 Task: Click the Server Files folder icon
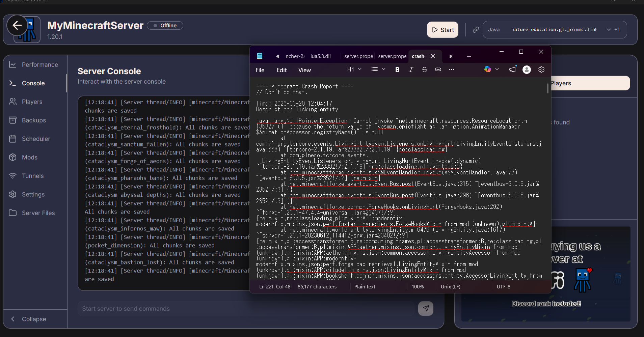(x=12, y=213)
